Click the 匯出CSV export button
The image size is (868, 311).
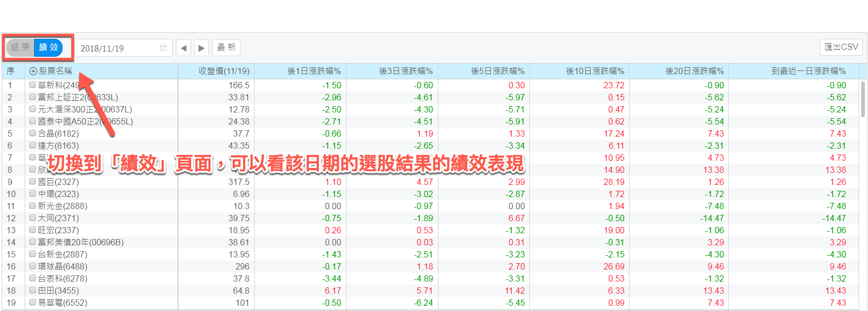(841, 47)
